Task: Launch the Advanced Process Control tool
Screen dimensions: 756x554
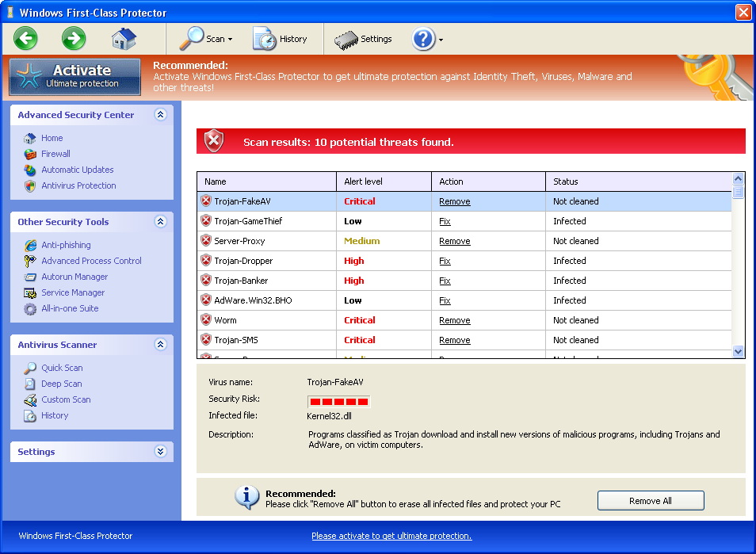Action: (91, 261)
